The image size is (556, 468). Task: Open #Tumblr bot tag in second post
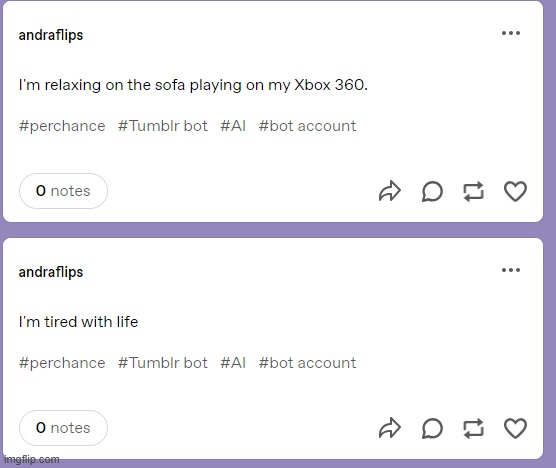163,363
